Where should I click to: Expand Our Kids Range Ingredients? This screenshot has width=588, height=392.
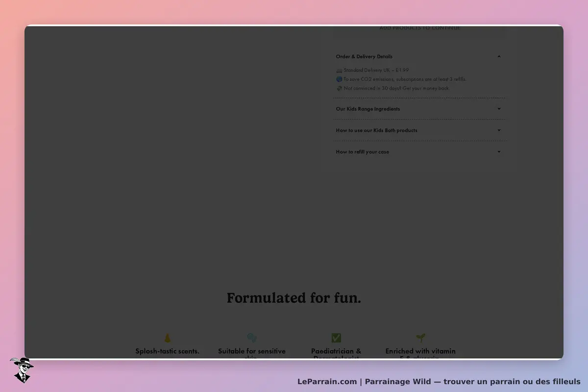coord(419,109)
